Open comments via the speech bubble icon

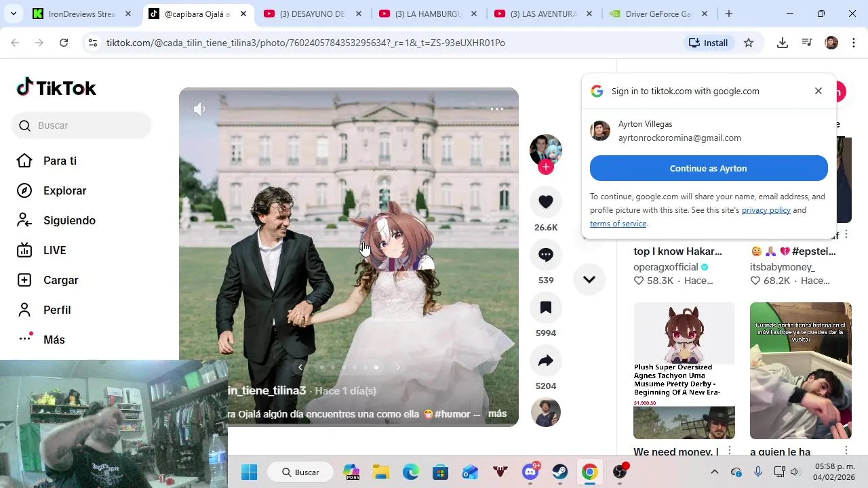[546, 255]
